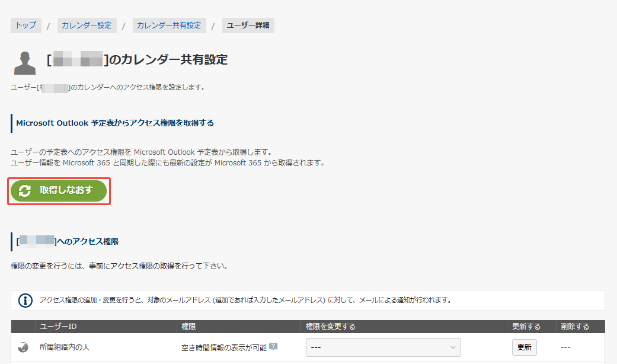
Task: Click the globe icon beside 所属組織内の人
Action: click(23, 347)
